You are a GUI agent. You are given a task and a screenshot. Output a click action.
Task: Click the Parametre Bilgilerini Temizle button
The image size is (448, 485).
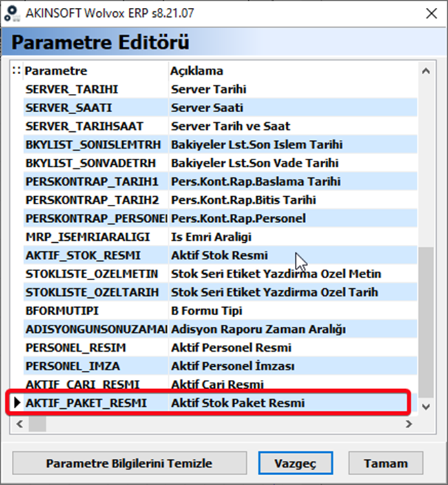pyautogui.click(x=129, y=463)
